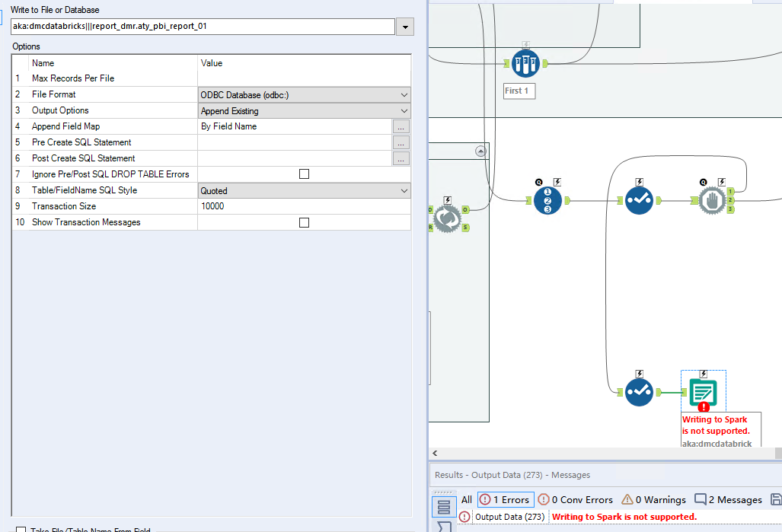
Task: Toggle Take File/Table Name From Field checkbox
Action: [x=21, y=530]
